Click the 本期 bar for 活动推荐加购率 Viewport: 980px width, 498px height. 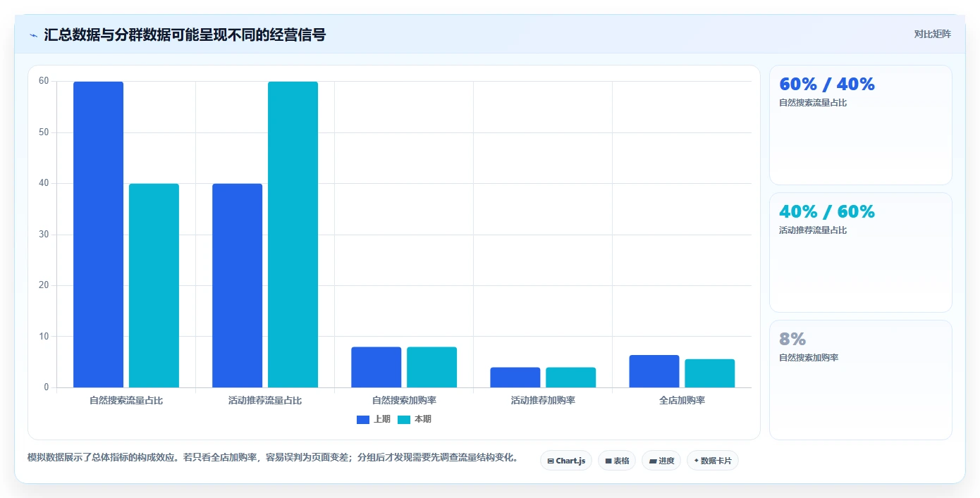pos(570,378)
